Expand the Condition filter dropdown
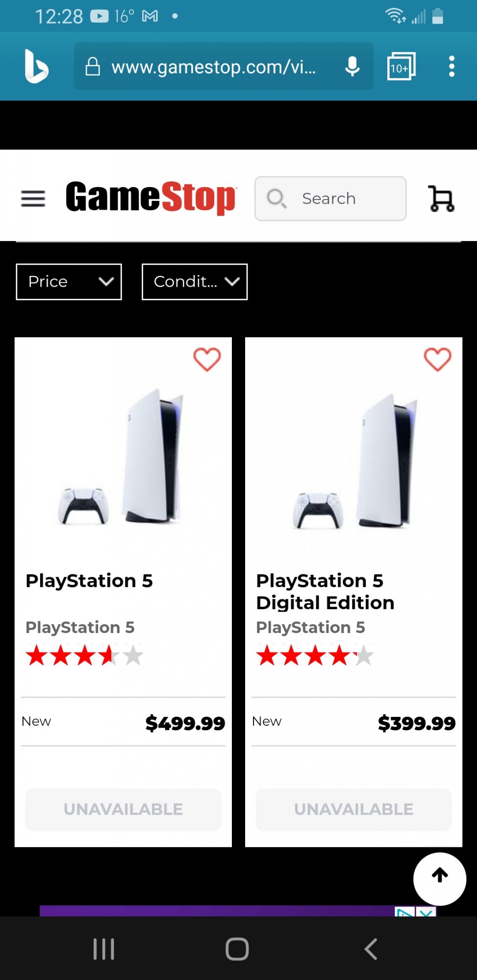 pos(195,282)
